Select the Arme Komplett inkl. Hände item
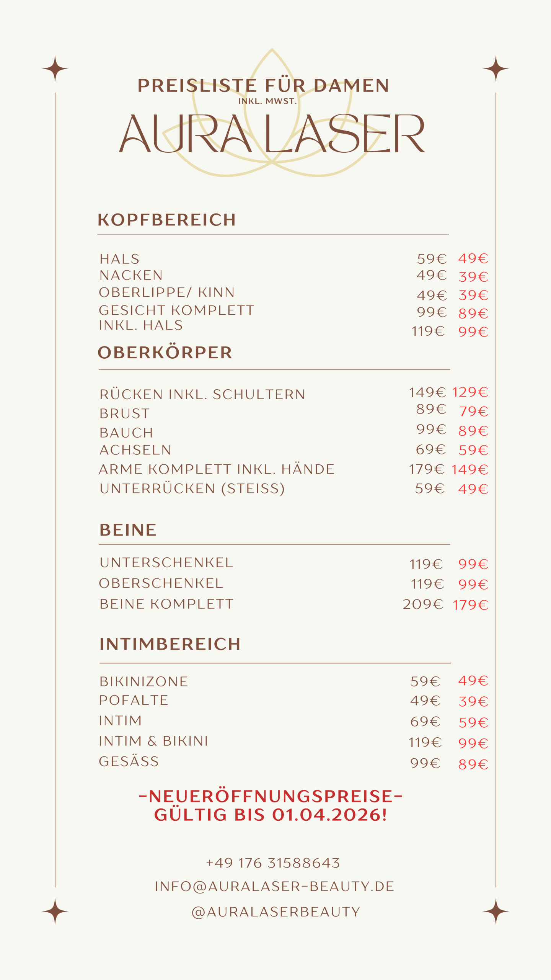Image resolution: width=551 pixels, height=980 pixels. tap(217, 469)
